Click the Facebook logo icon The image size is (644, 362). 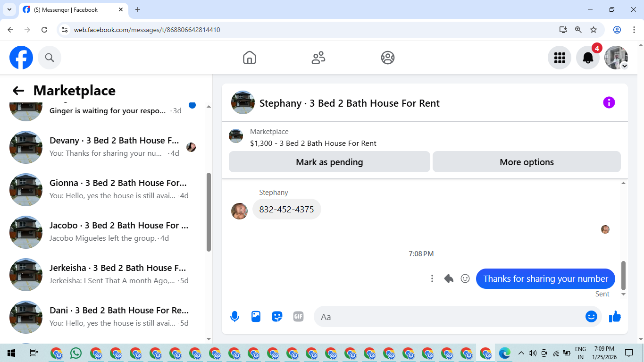pos(21,58)
